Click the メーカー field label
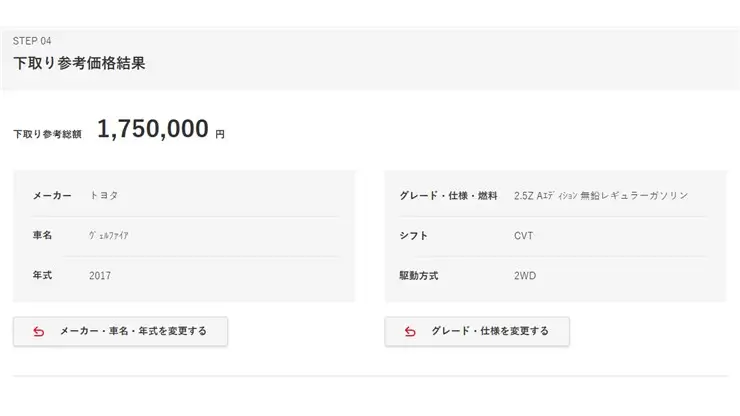 click(x=52, y=195)
